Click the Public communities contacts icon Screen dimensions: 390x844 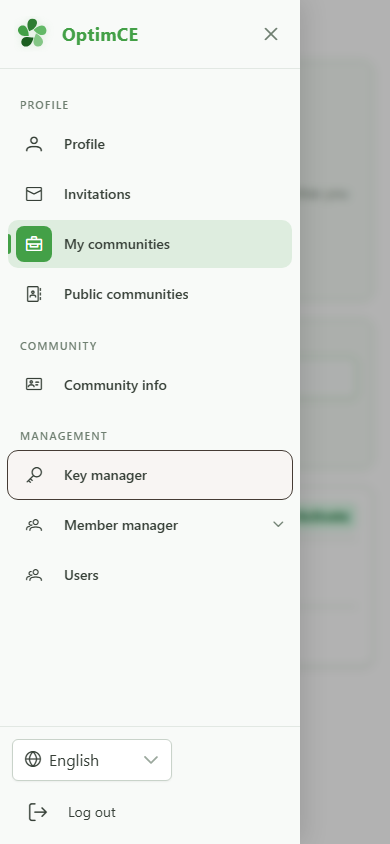click(x=34, y=294)
